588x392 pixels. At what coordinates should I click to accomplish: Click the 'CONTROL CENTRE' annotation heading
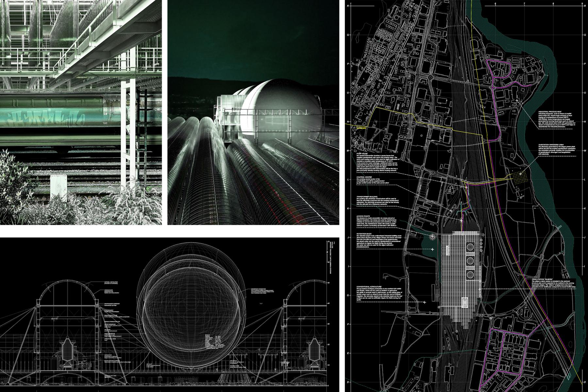coord(364,177)
